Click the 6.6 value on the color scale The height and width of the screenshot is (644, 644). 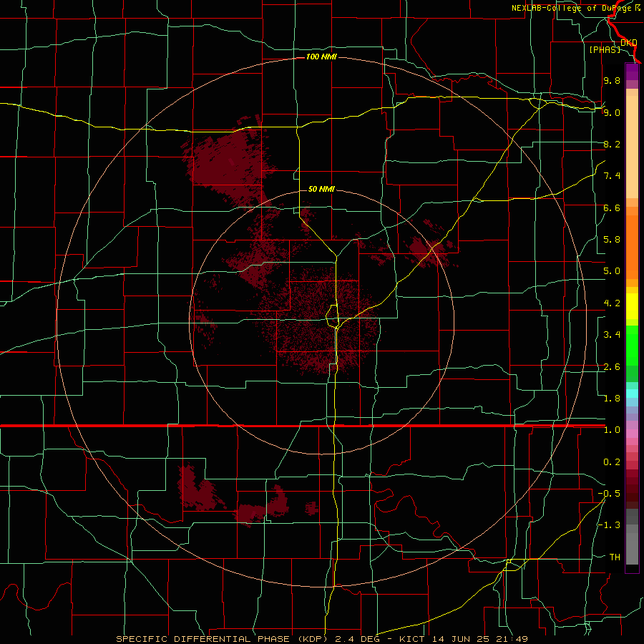[x=612, y=208]
